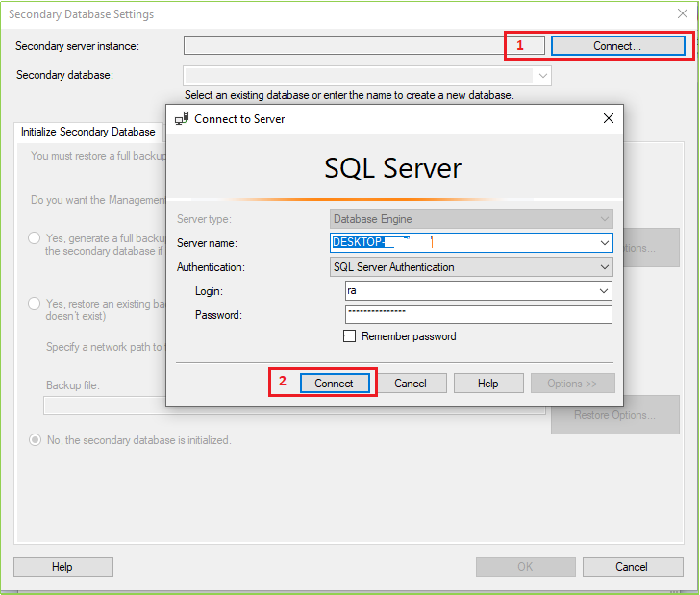Click Cancel in the Connect to Server dialog
This screenshot has height=595, width=700.
[411, 384]
